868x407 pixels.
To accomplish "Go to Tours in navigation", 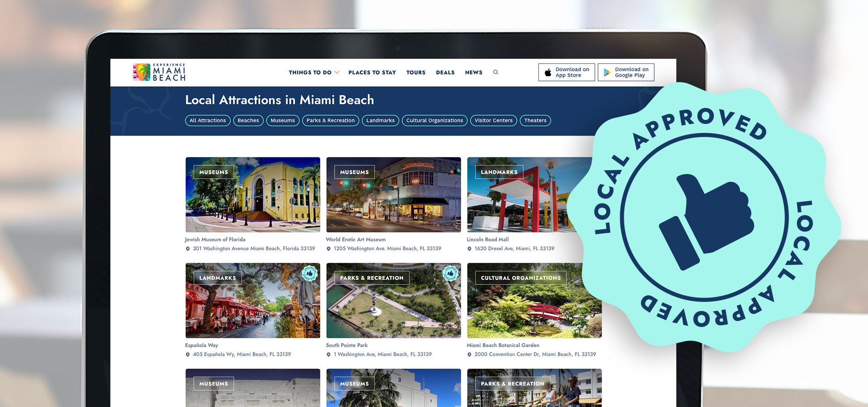I will point(416,72).
